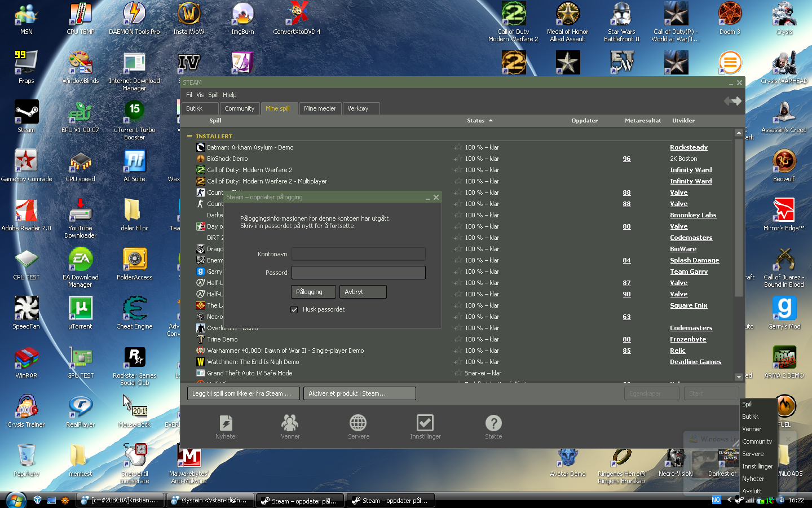The image size is (812, 508).
Task: Open the Spill menu in menu bar
Action: [x=213, y=95]
